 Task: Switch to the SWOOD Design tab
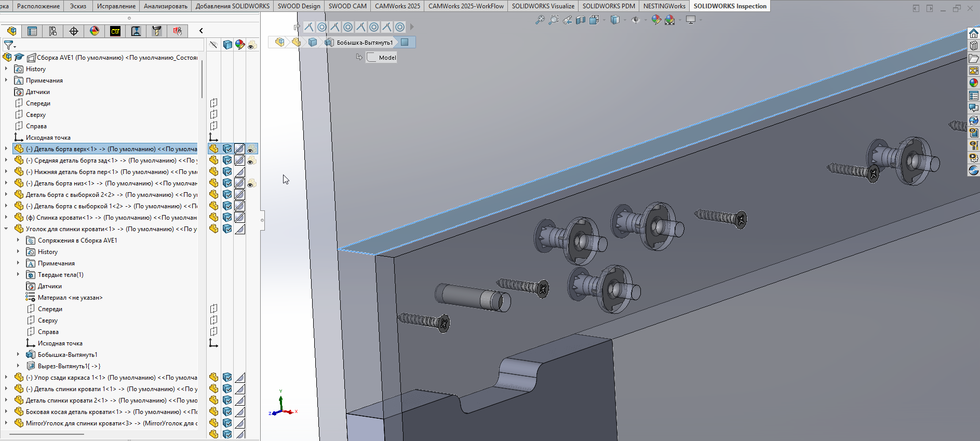(x=299, y=6)
